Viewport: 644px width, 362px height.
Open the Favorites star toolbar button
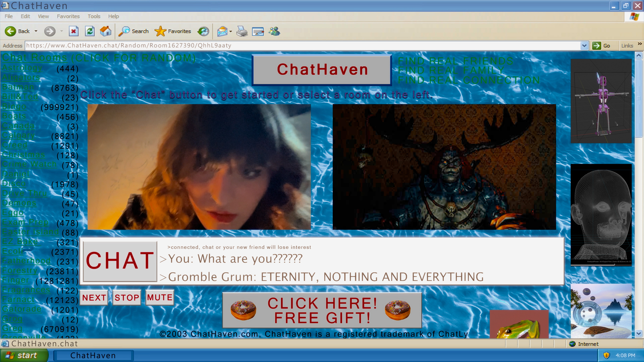(x=173, y=31)
